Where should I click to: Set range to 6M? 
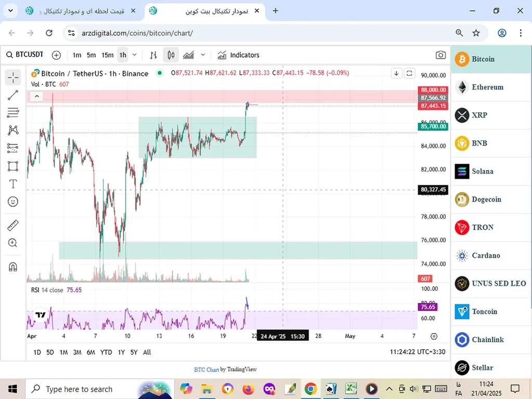(90, 352)
